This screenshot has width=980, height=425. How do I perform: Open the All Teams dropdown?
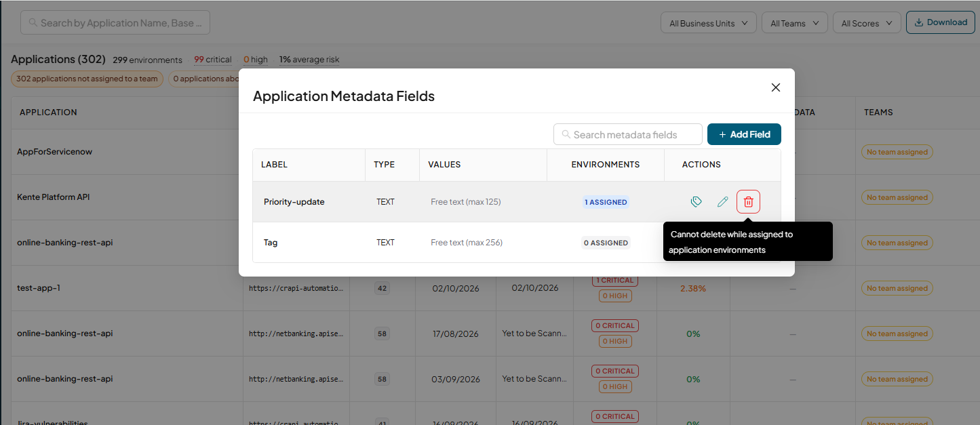point(795,23)
